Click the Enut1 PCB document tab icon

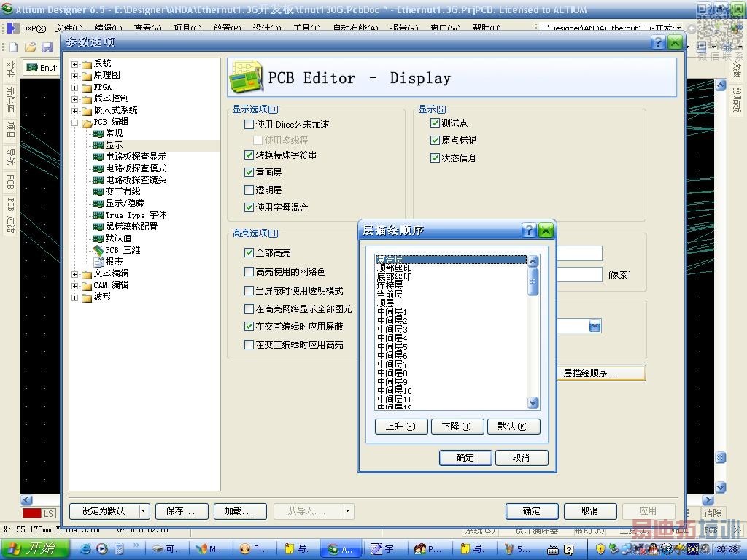(x=32, y=68)
